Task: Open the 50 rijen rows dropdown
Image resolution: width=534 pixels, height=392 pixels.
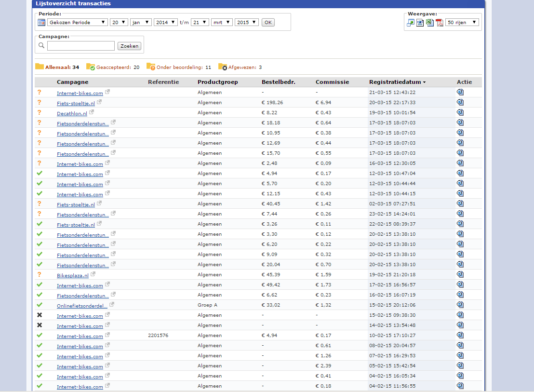Action: tap(462, 23)
